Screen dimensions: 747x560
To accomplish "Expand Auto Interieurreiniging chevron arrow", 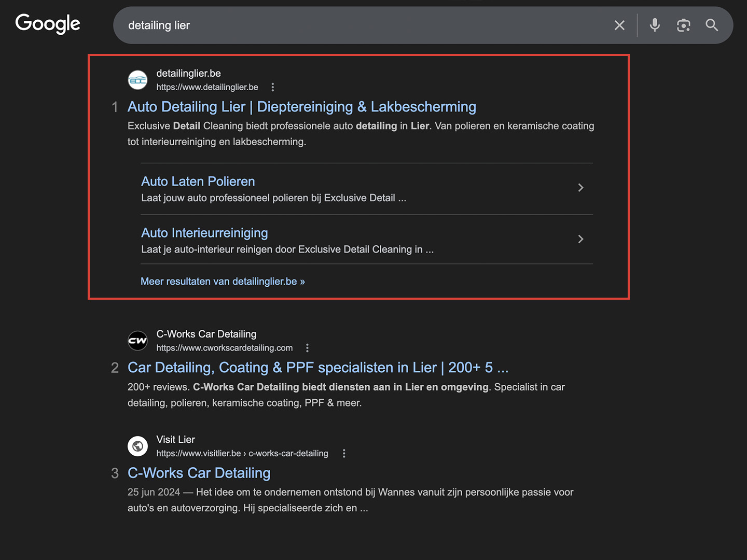I will (580, 239).
